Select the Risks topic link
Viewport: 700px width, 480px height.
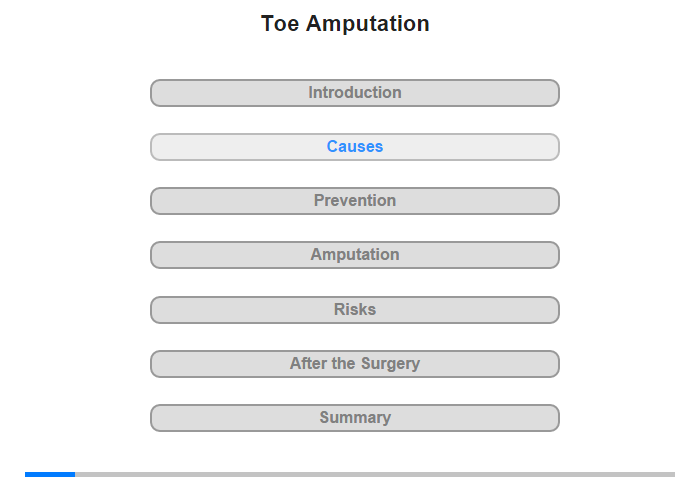355,310
